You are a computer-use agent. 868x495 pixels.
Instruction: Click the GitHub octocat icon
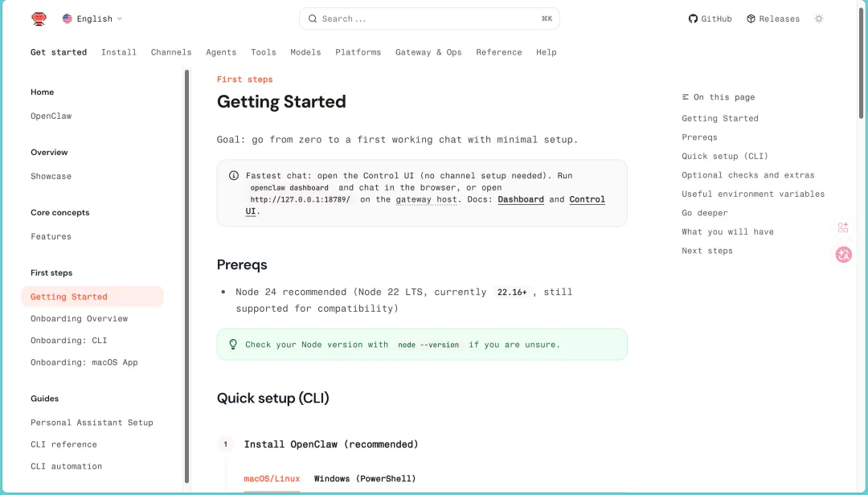(693, 18)
